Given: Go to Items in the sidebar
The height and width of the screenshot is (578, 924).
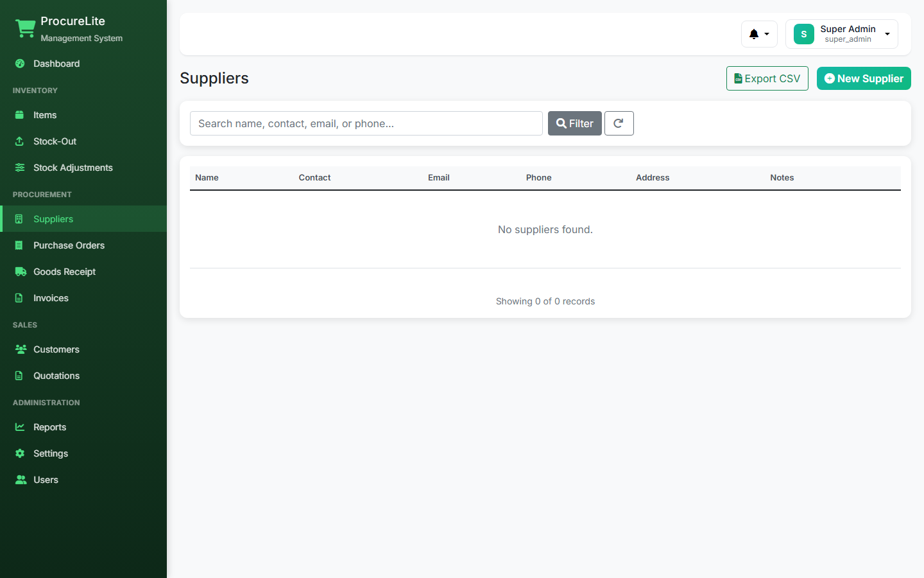Looking at the screenshot, I should coord(83,115).
